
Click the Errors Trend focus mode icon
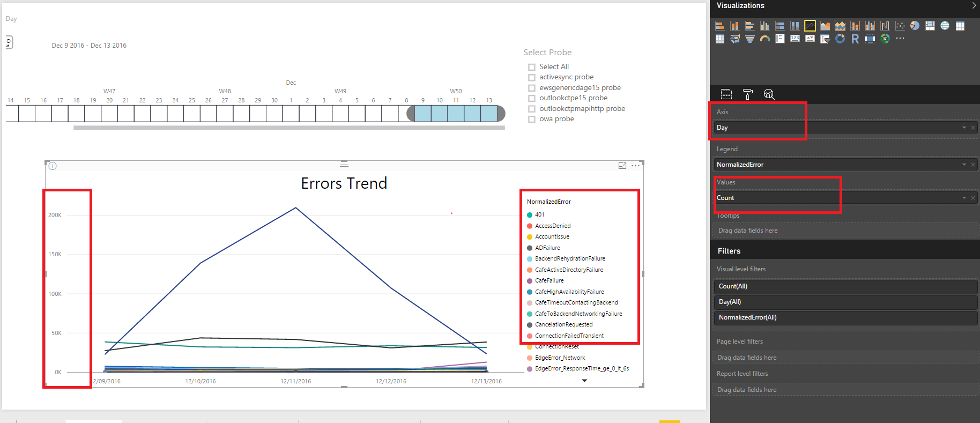622,166
